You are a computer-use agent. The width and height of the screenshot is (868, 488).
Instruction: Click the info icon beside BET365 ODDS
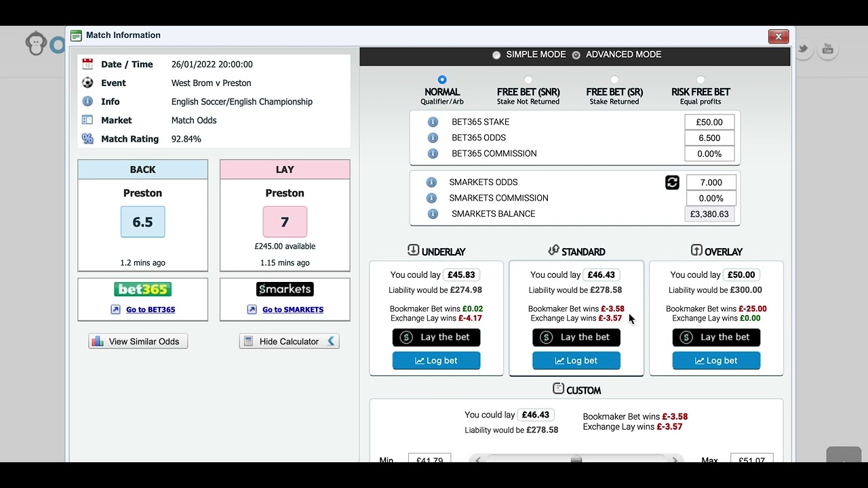(433, 138)
